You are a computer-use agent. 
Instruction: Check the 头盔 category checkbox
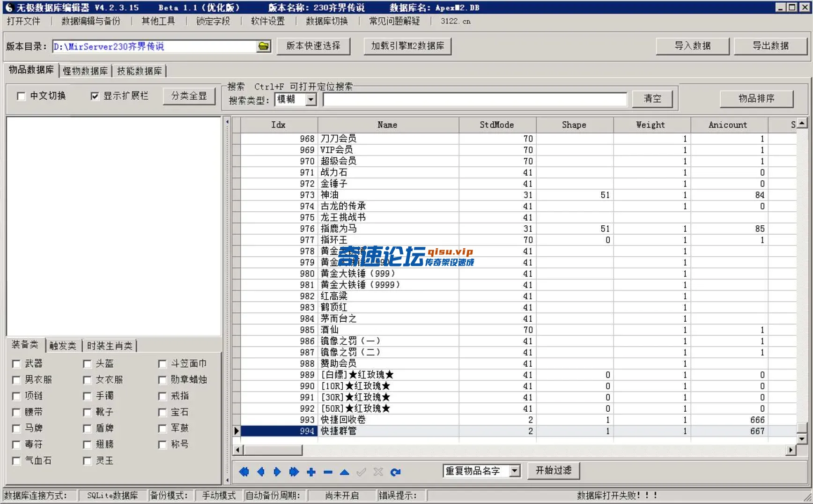[x=87, y=364]
